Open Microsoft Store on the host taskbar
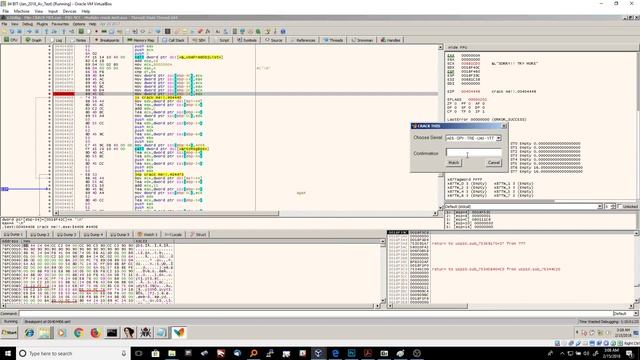Image resolution: width=640 pixels, height=360 pixels. [155, 353]
